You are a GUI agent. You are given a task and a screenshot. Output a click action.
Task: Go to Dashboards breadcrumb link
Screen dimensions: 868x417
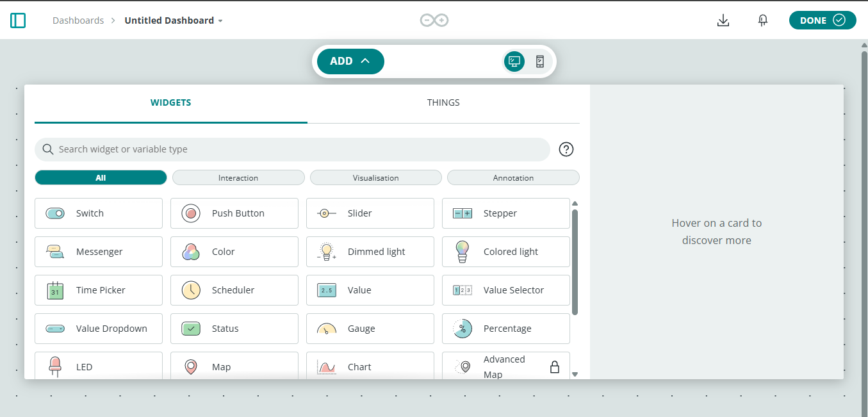tap(78, 20)
